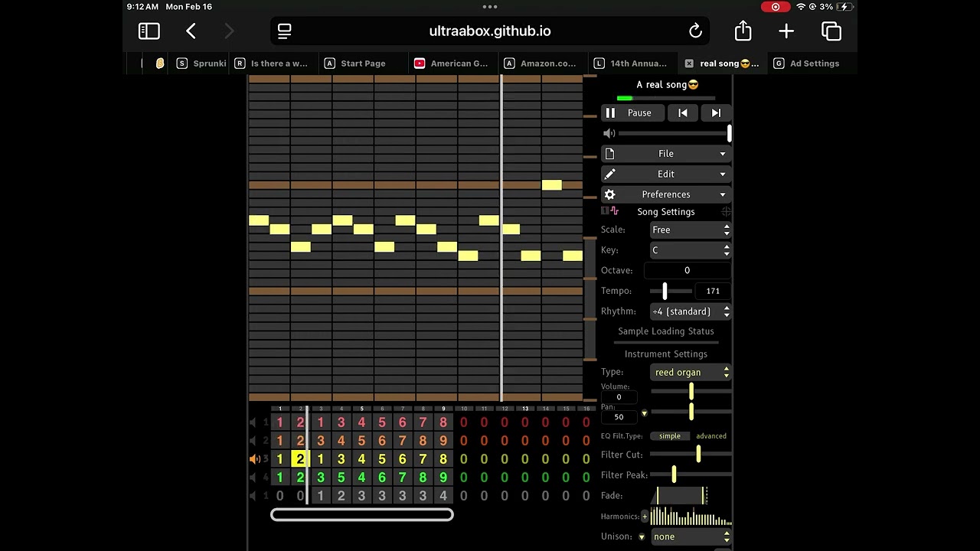Click the tempo number field showing 171
The width and height of the screenshot is (980, 551).
coord(713,291)
